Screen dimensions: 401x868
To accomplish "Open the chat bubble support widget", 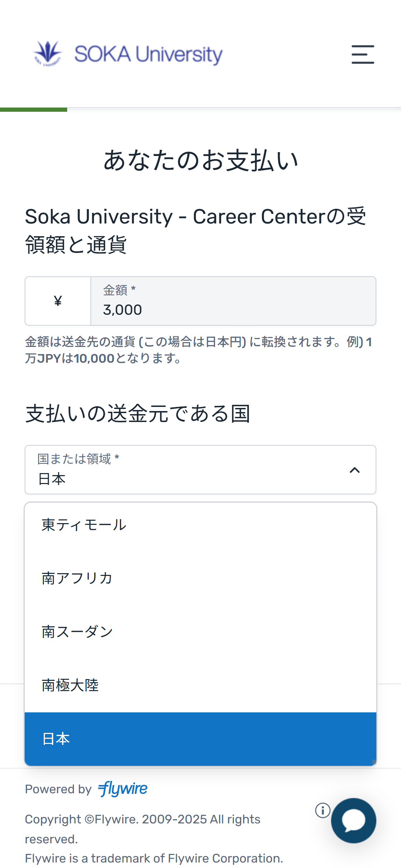I will coord(353,821).
